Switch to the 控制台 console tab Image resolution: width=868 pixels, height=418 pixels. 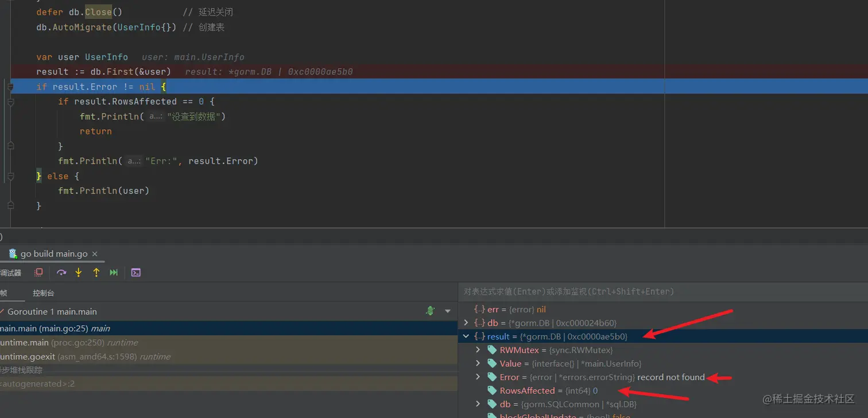tap(44, 293)
